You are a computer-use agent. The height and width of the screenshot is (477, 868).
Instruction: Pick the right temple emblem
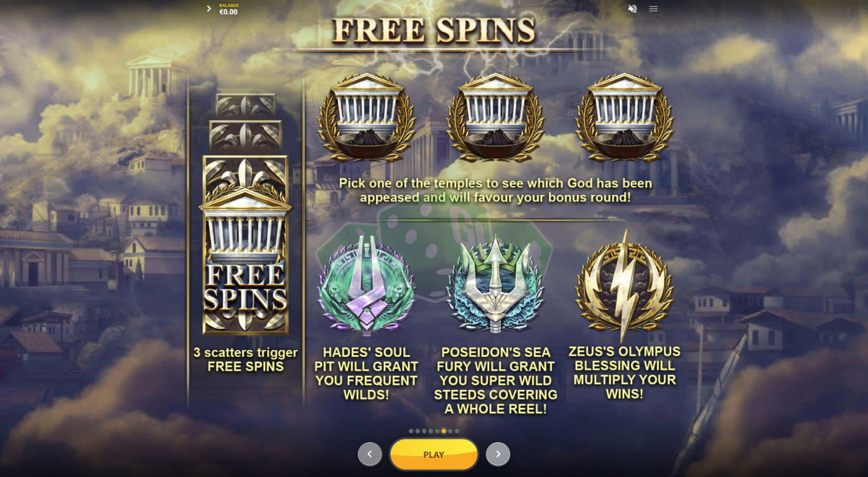point(625,117)
